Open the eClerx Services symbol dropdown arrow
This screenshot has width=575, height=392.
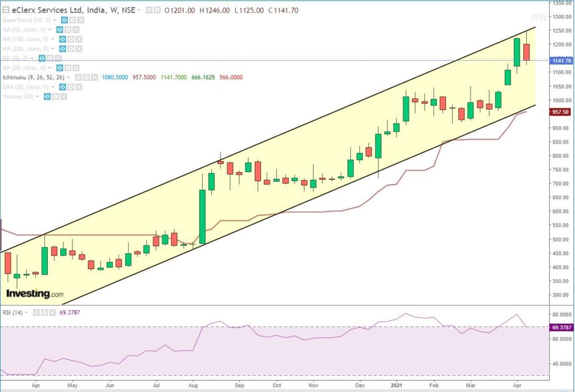tap(139, 10)
